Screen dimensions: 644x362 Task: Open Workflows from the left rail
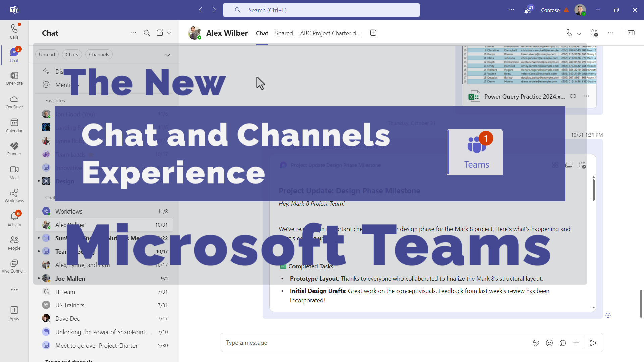click(x=14, y=195)
